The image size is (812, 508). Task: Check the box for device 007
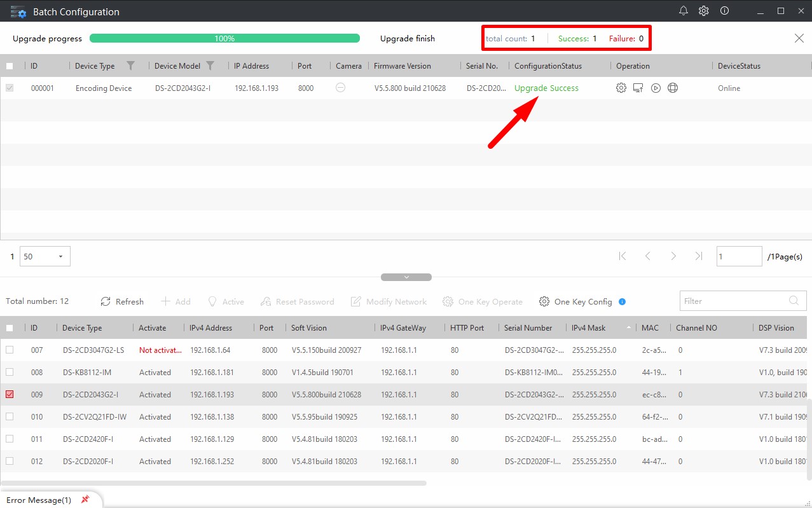(10, 350)
